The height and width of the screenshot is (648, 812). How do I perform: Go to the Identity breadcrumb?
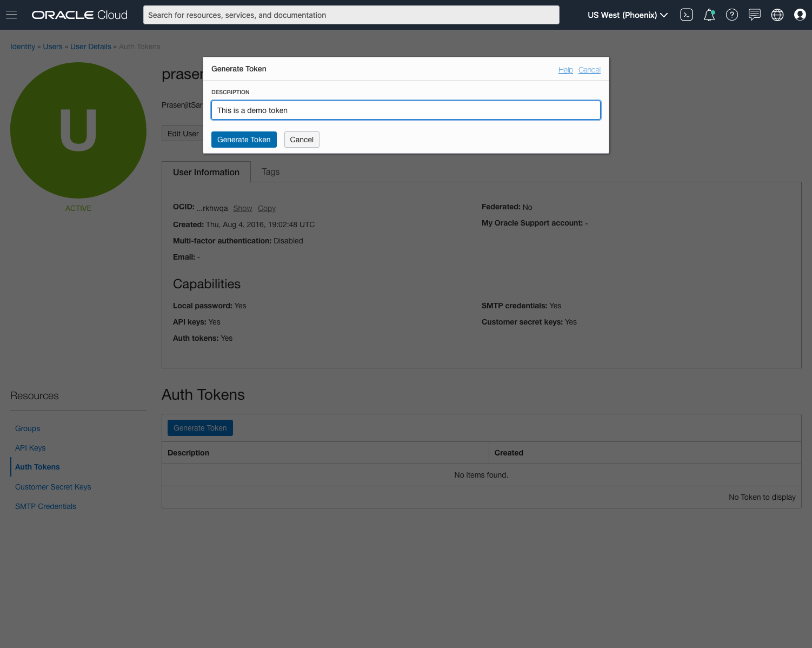tap(23, 47)
